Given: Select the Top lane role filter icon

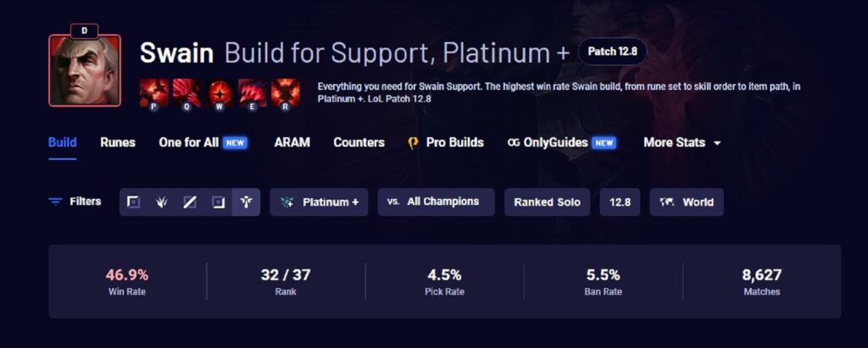Looking at the screenshot, I should click(134, 202).
